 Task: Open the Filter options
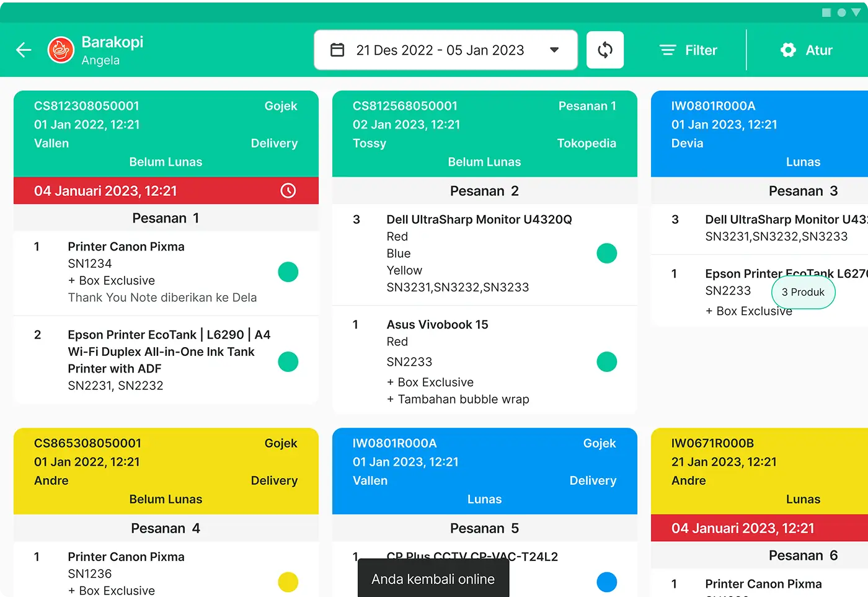click(x=688, y=50)
